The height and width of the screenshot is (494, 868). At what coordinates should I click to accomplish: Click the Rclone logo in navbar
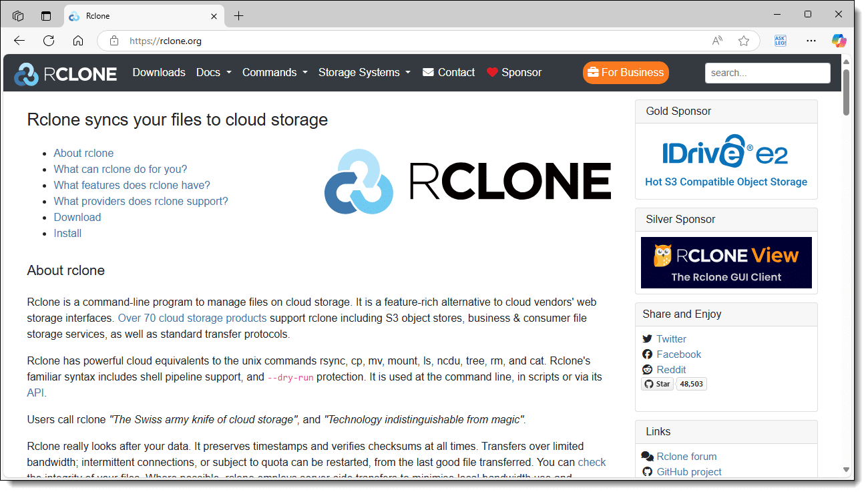tap(65, 73)
